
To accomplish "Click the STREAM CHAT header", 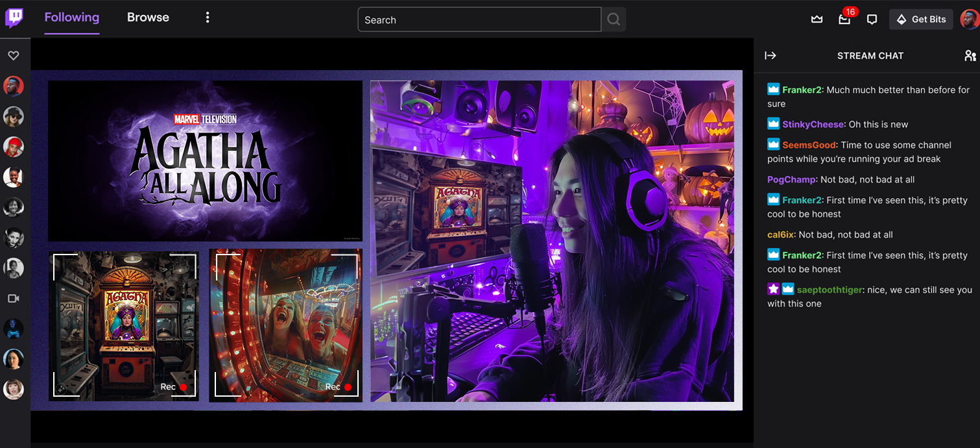I will (870, 56).
